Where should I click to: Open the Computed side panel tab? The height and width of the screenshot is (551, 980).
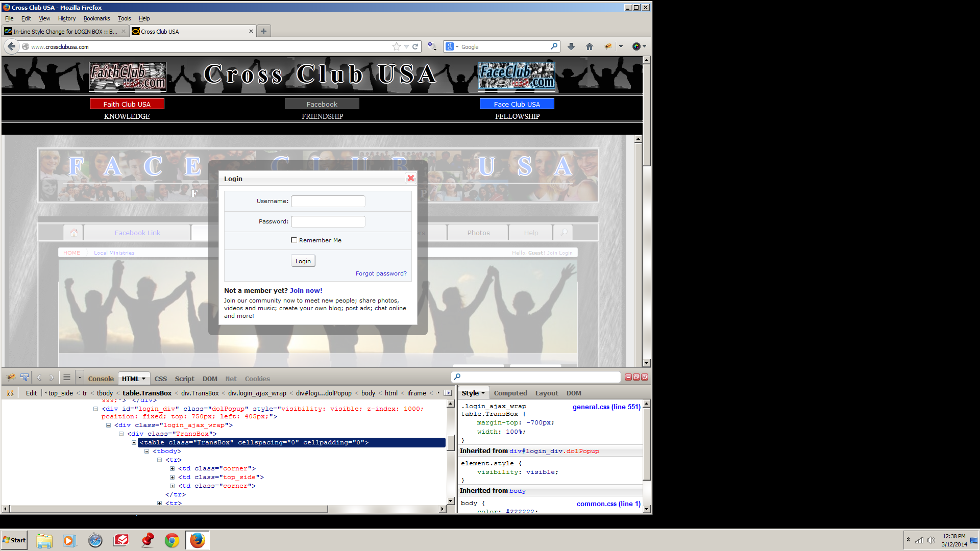click(x=510, y=393)
